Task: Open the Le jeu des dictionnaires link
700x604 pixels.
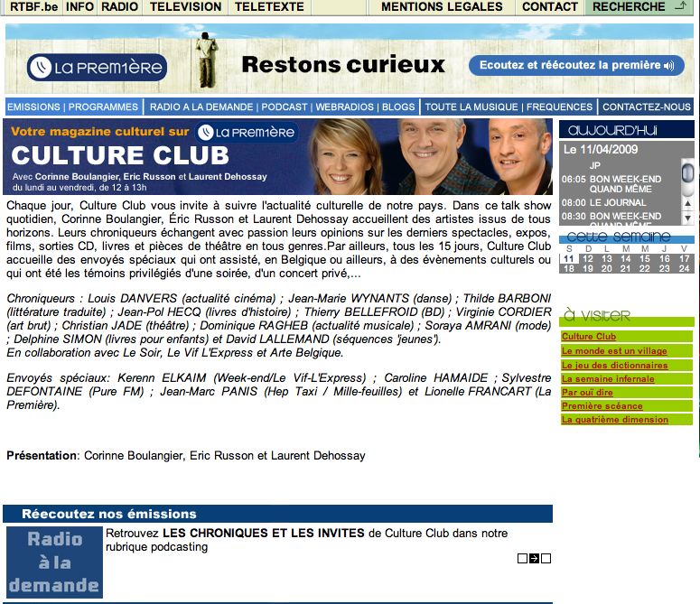Action: pos(614,365)
